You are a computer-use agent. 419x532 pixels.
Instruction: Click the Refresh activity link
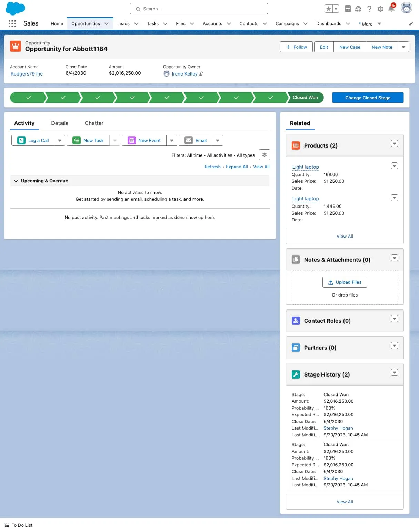tap(212, 167)
